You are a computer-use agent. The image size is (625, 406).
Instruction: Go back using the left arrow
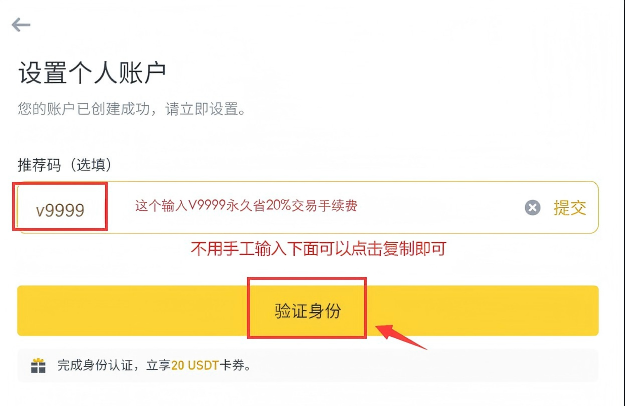point(21,25)
